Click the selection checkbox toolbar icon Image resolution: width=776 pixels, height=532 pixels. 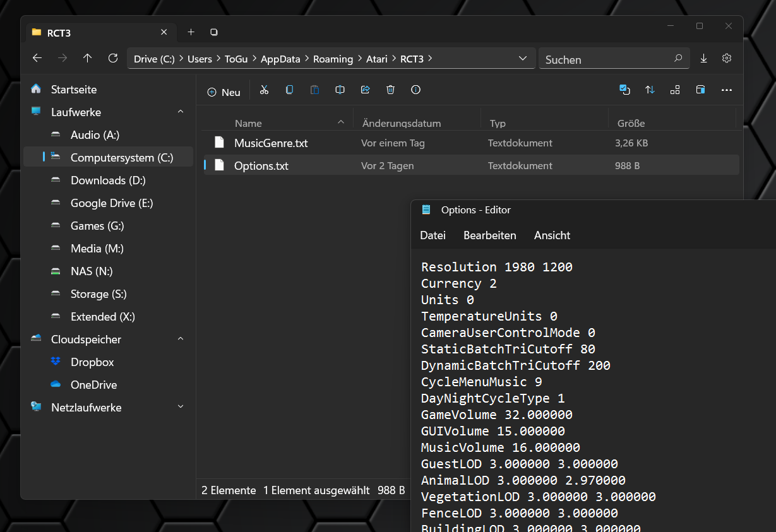(624, 90)
